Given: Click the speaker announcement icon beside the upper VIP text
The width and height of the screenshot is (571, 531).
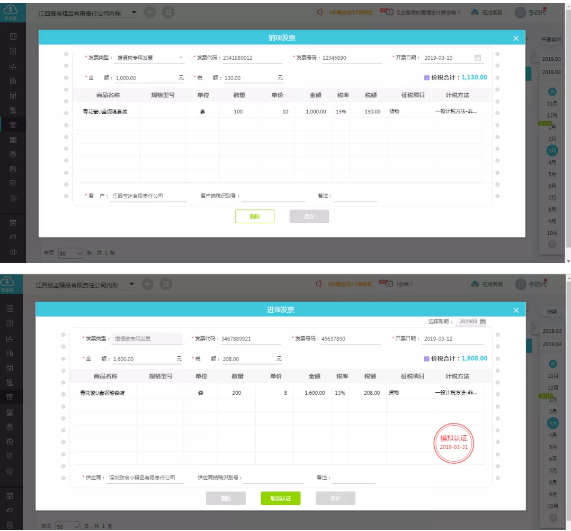Looking at the screenshot, I should click(x=320, y=12).
